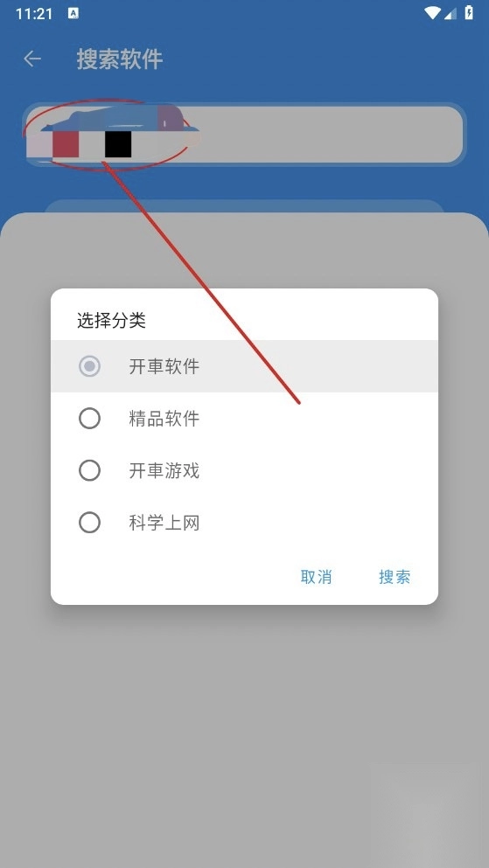Select the 开车游戏 radio button
The height and width of the screenshot is (868, 489).
(89, 471)
